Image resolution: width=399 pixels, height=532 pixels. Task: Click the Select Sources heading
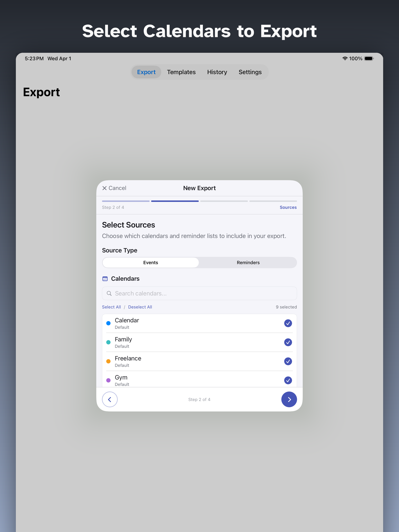click(x=128, y=225)
